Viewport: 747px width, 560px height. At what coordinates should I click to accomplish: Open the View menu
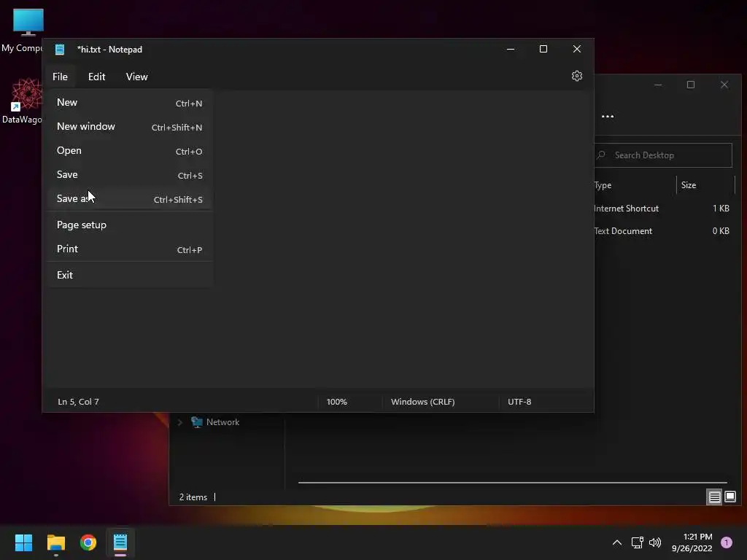(x=136, y=77)
